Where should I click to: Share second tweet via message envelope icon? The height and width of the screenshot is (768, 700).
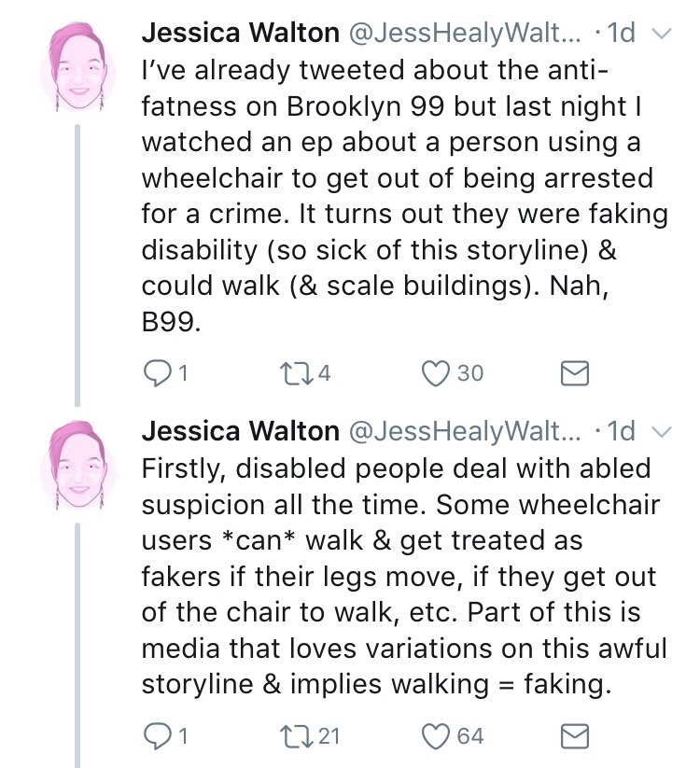(575, 737)
